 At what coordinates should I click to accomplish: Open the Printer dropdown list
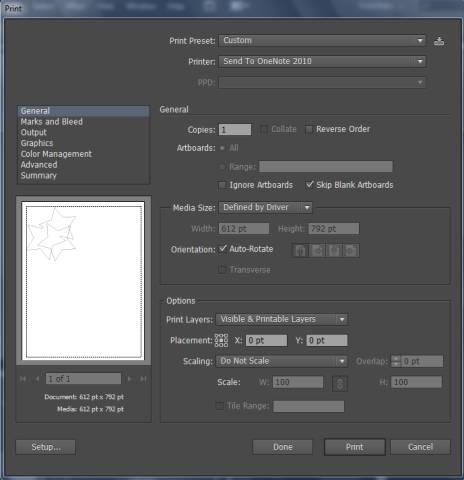[x=322, y=61]
